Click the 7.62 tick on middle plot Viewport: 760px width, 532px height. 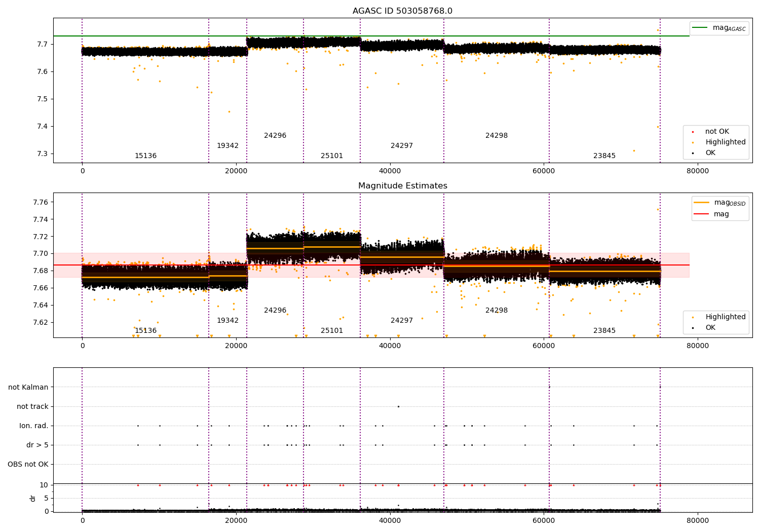tap(40, 323)
